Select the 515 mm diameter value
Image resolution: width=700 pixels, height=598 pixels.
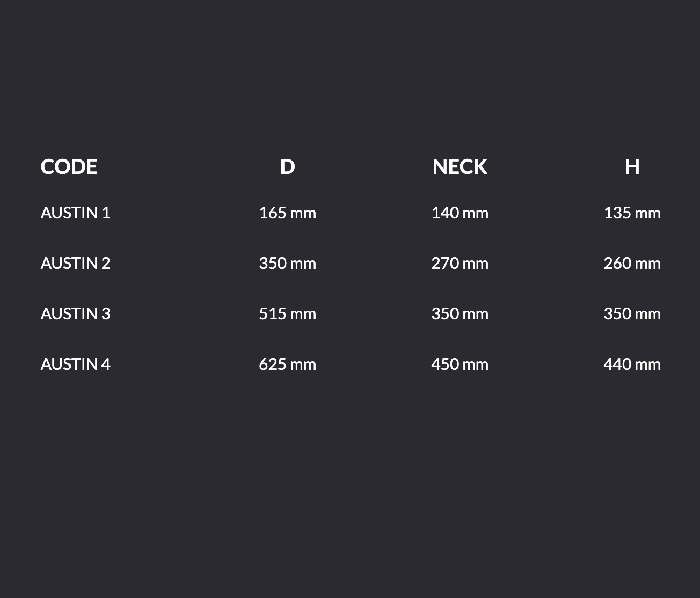(287, 314)
